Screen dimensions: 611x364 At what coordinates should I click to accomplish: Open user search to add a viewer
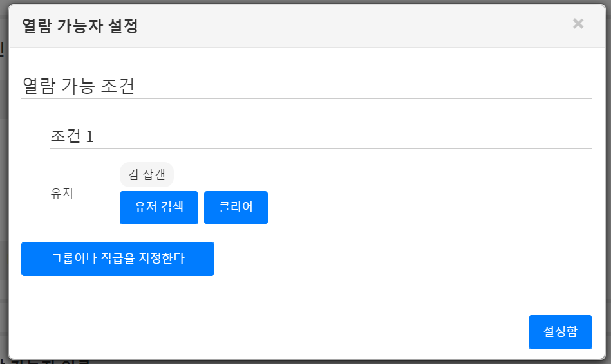[159, 208]
